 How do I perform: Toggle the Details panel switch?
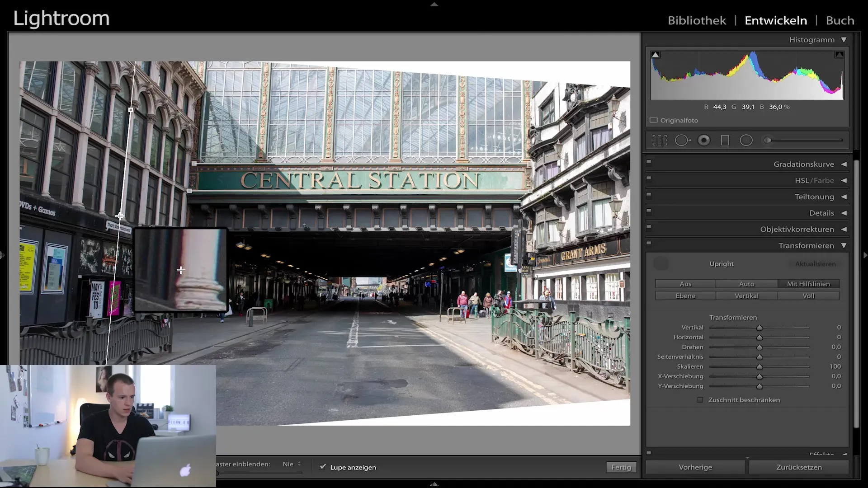click(649, 211)
